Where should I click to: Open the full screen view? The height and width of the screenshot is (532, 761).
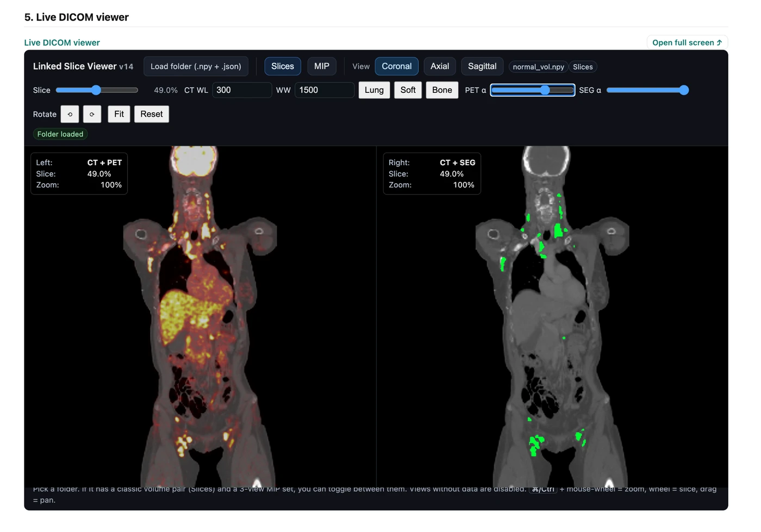tap(687, 42)
